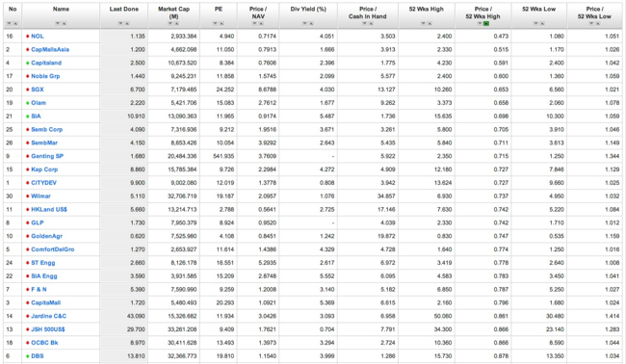626x364 pixels.
Task: Open the SIA Engg stock link
Action: click(44, 275)
